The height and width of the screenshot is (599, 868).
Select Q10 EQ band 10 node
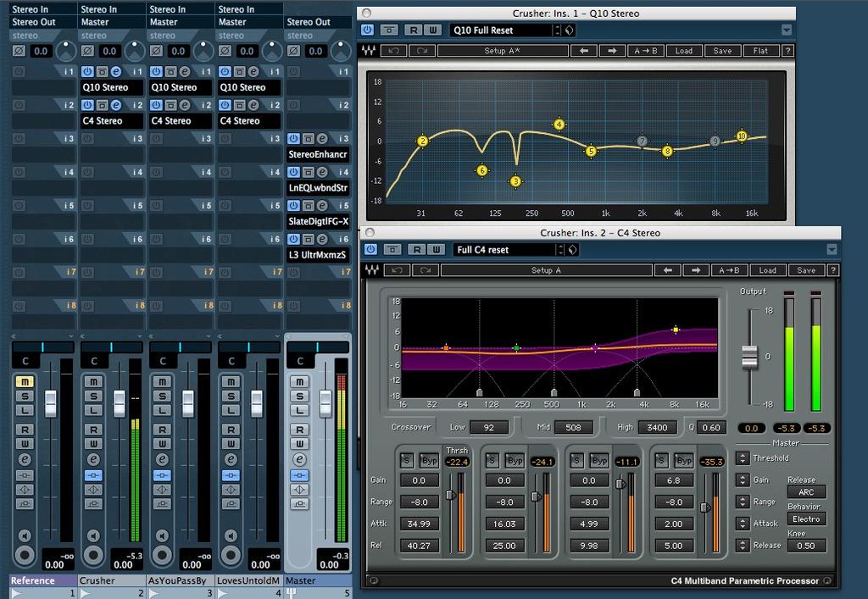742,136
